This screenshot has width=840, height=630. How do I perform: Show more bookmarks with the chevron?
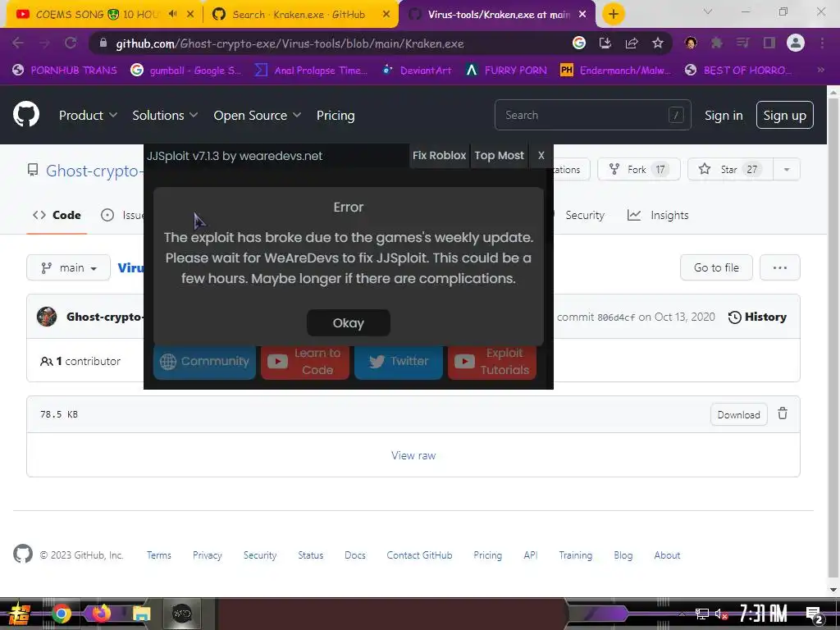click(x=820, y=70)
